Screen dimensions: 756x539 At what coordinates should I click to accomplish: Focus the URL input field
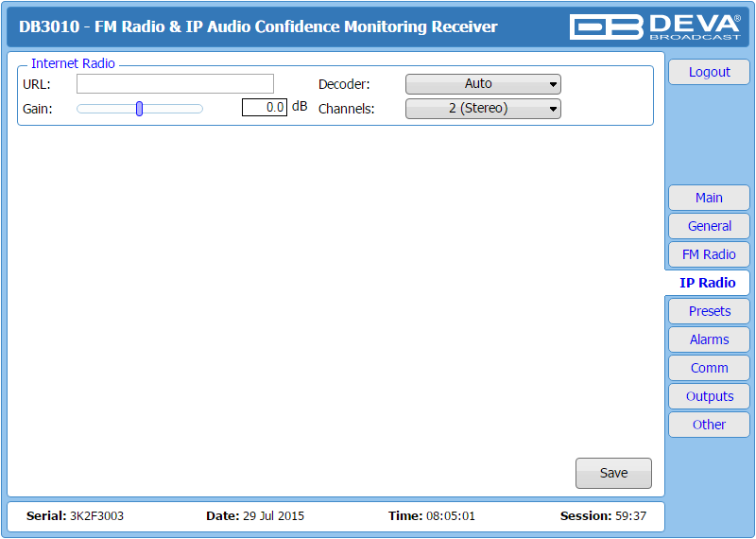coord(175,84)
